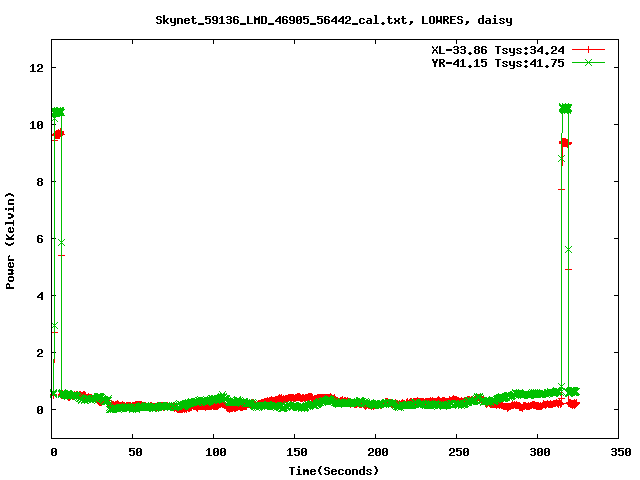Click the x-axis tick label 200
This screenshot has height=480, width=640.
pyautogui.click(x=378, y=452)
